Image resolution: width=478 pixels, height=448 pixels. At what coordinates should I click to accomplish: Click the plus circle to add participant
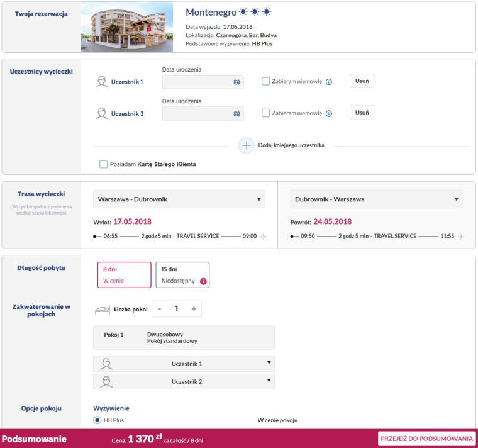tap(246, 146)
